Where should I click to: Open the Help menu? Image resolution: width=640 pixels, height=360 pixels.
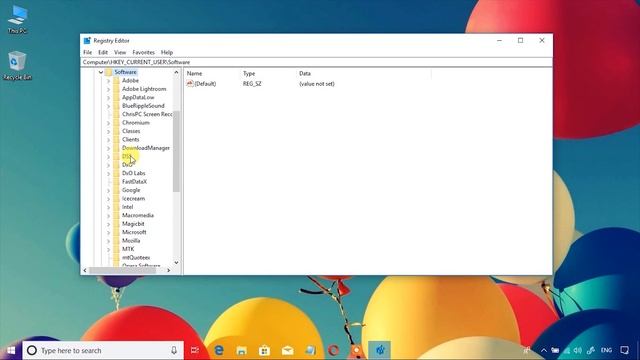167,52
